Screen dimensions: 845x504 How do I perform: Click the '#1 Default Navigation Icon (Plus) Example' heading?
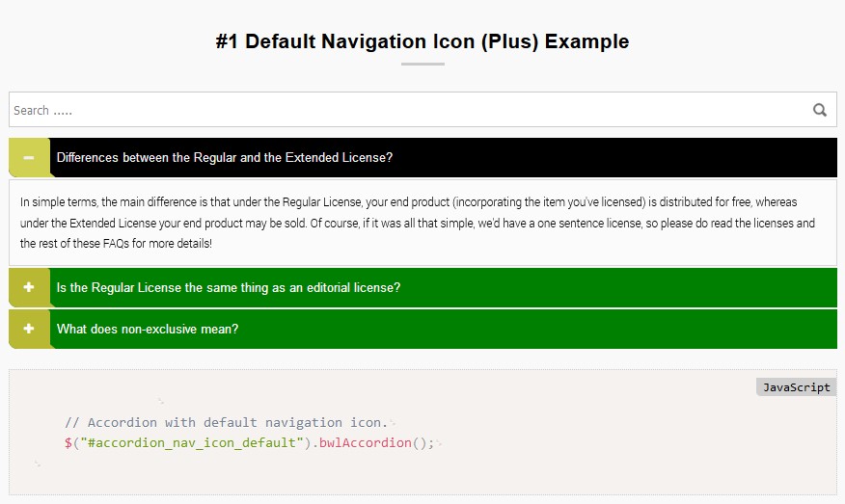[x=422, y=41]
